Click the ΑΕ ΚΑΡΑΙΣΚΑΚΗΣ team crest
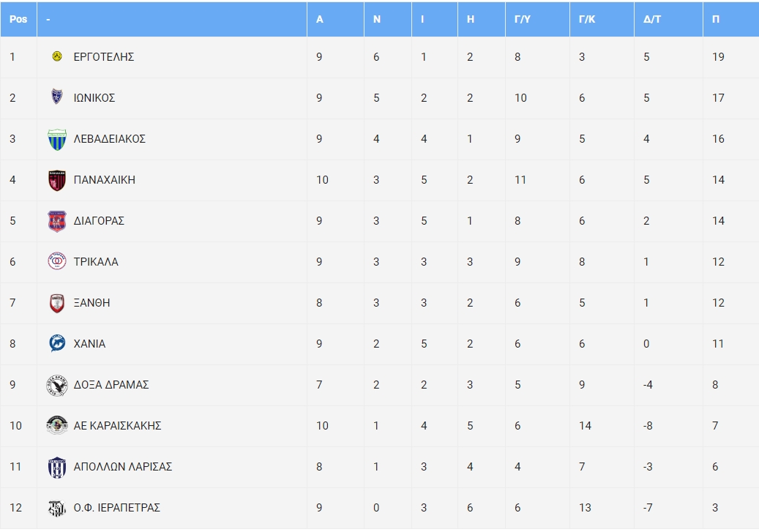 (57, 425)
